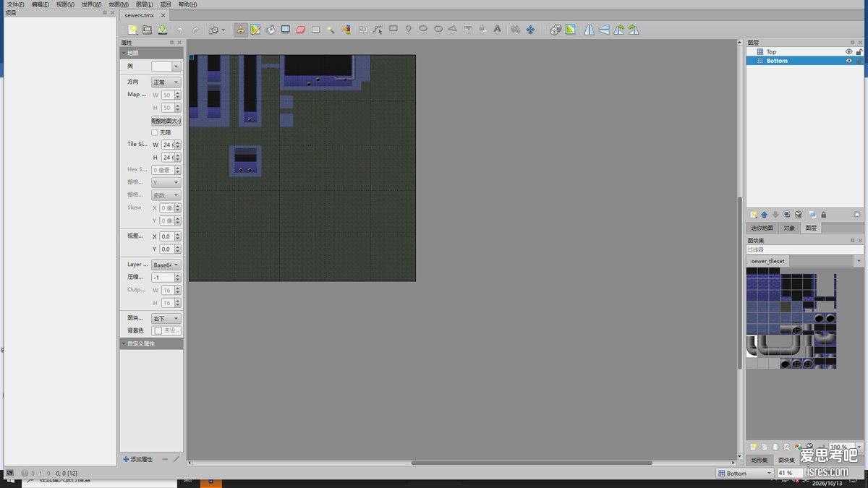Open the Layer format Base64 dropdown
The height and width of the screenshot is (488, 868).
(x=166, y=265)
